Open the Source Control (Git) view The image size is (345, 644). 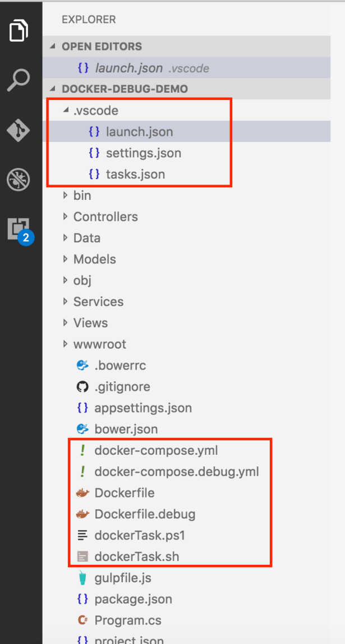(x=19, y=130)
